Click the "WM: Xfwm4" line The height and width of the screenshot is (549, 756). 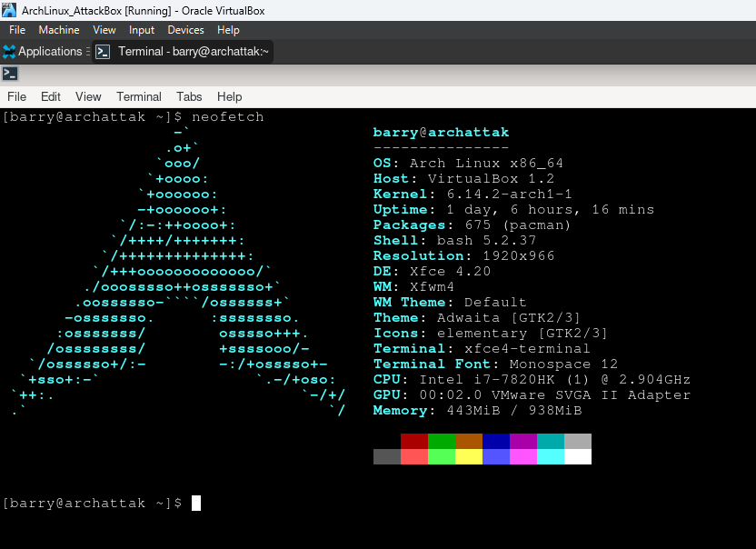coord(413,286)
